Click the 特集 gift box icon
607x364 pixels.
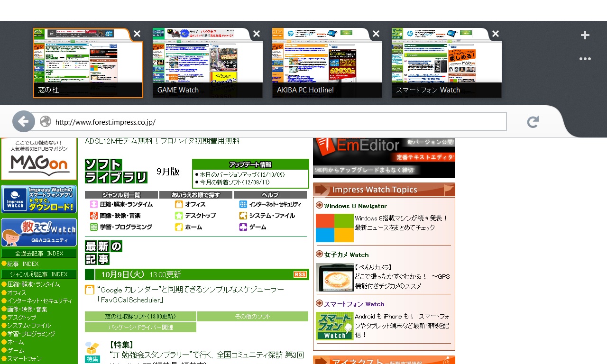pyautogui.click(x=92, y=348)
